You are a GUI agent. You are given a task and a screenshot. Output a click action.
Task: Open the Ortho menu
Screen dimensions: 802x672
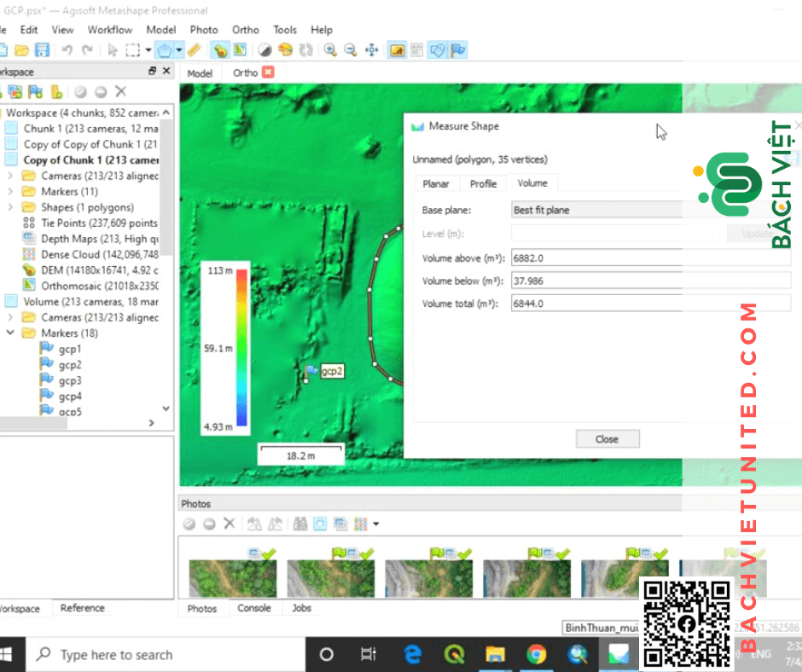[246, 30]
